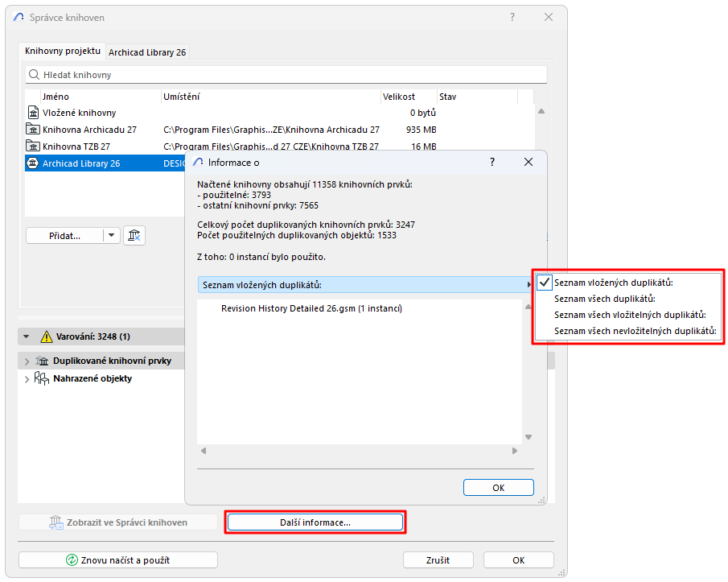This screenshot has width=728, height=582.
Task: Click OK in Informace o dialog
Action: click(x=499, y=487)
